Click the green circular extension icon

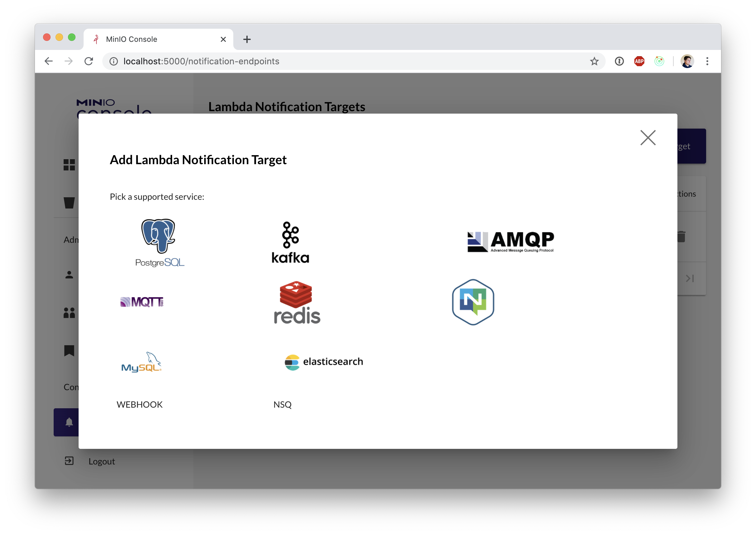tap(659, 61)
